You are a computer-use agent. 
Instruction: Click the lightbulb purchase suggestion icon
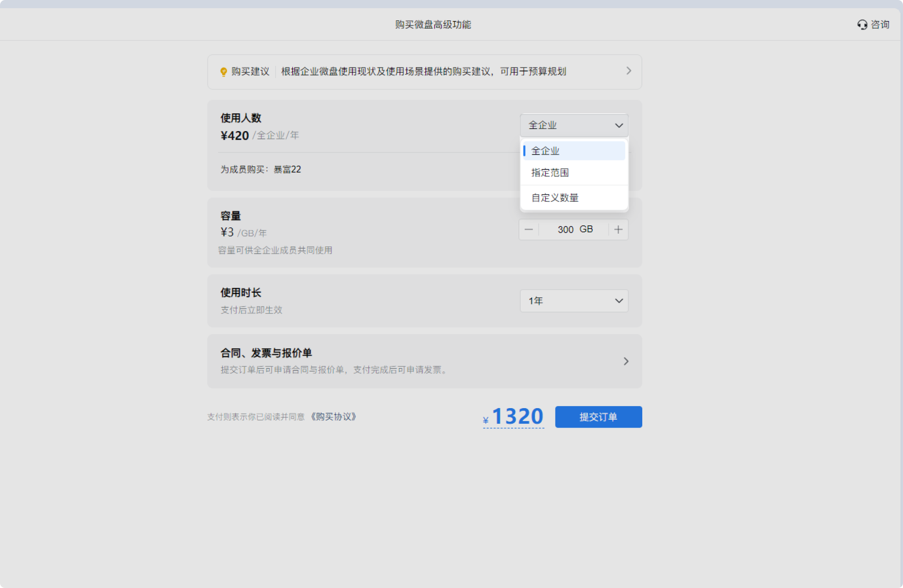click(223, 72)
